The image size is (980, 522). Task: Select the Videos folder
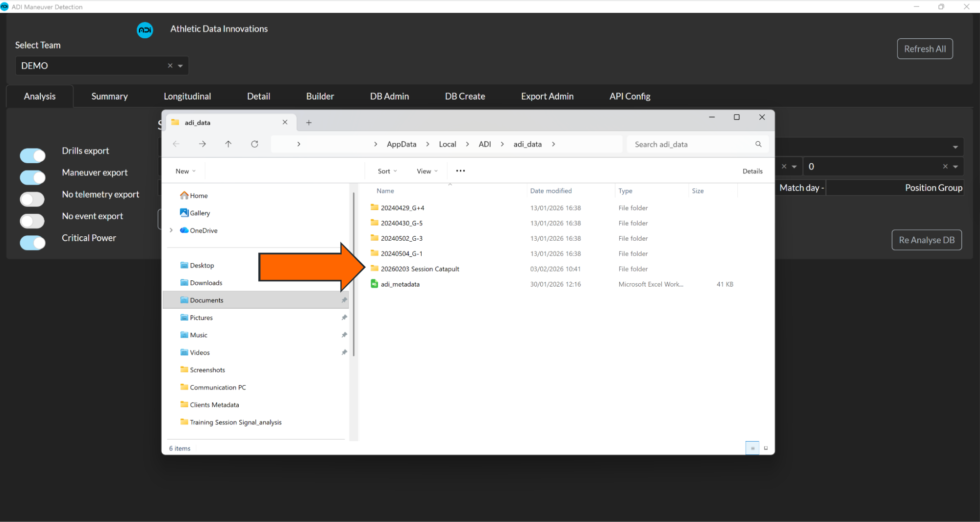pyautogui.click(x=195, y=352)
